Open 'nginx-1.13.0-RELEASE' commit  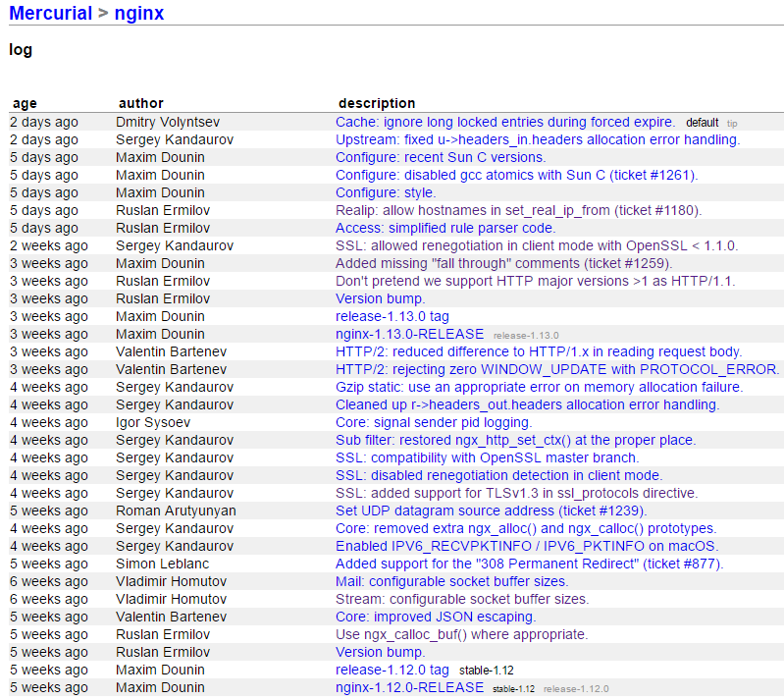[409, 334]
